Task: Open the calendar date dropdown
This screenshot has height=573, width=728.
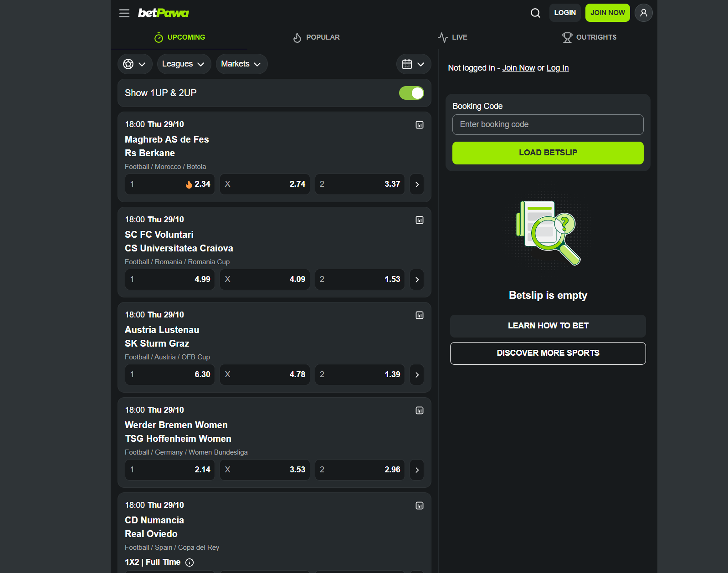Action: coord(414,64)
